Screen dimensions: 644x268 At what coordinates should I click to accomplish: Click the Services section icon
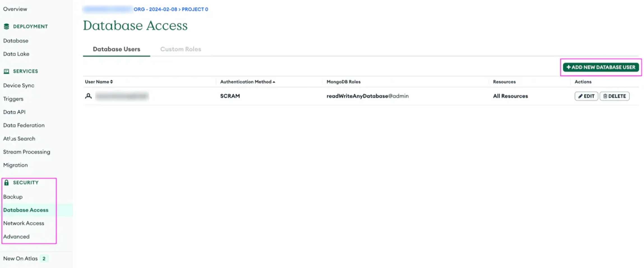pyautogui.click(x=6, y=71)
